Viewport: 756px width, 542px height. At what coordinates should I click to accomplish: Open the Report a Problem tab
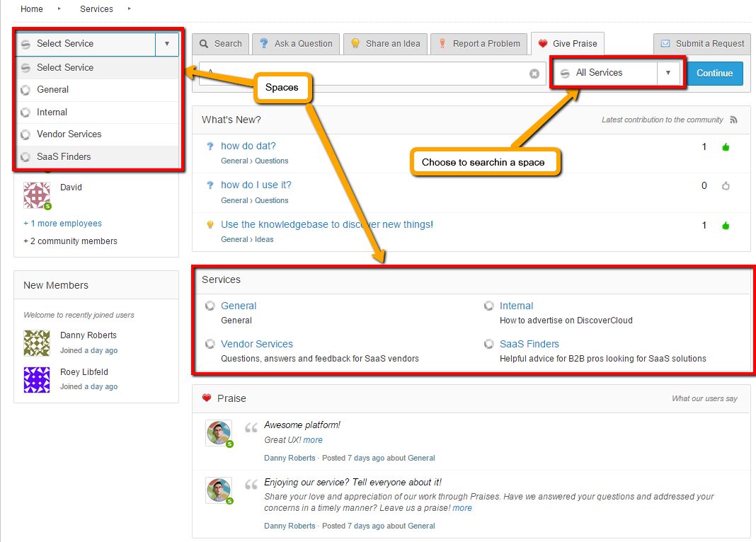[x=479, y=44]
